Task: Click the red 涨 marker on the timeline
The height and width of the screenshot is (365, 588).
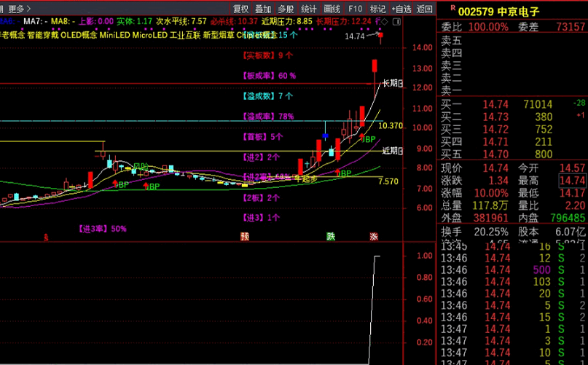Action: click(x=374, y=236)
